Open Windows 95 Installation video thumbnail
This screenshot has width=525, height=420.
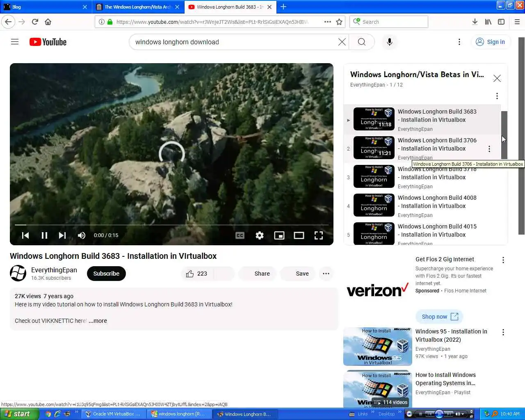coord(378,347)
